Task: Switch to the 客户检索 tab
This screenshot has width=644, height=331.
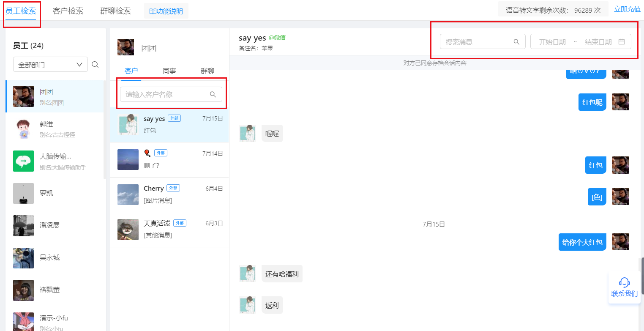Action: (68, 11)
